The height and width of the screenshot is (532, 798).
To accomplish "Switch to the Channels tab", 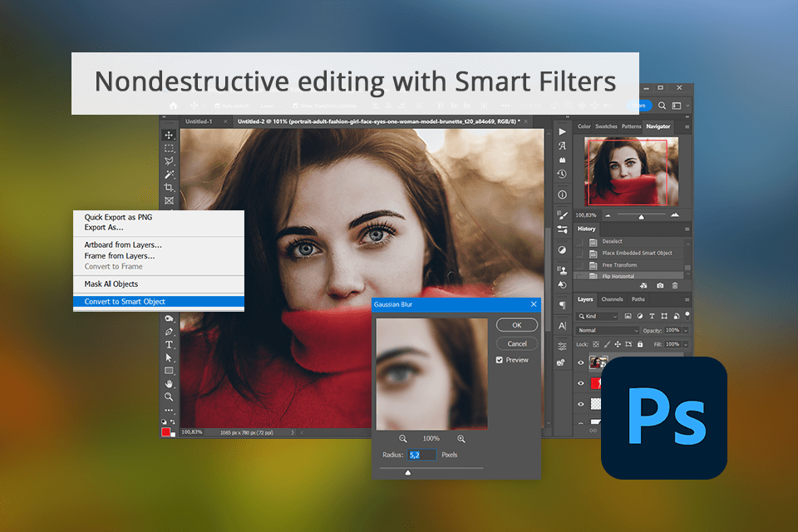I will (x=612, y=299).
